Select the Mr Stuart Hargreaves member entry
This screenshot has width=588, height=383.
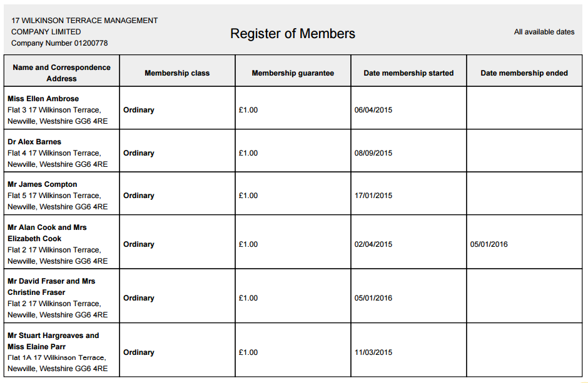53,341
